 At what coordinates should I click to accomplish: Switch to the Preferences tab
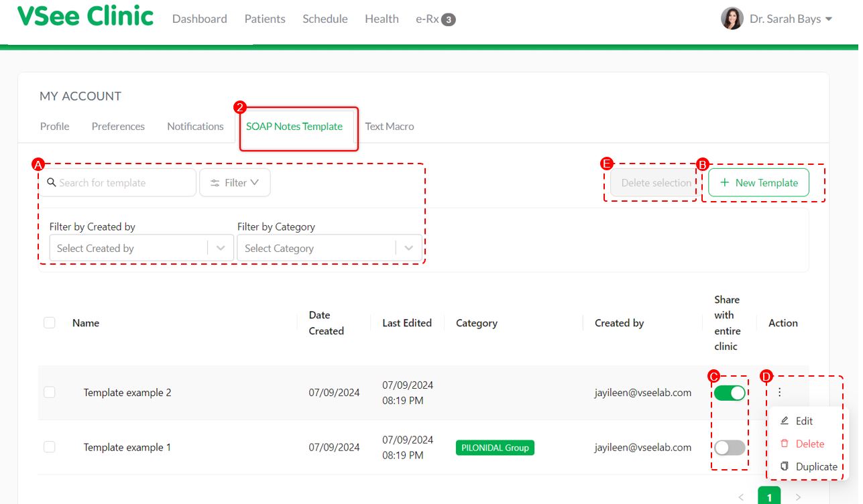coord(118,126)
